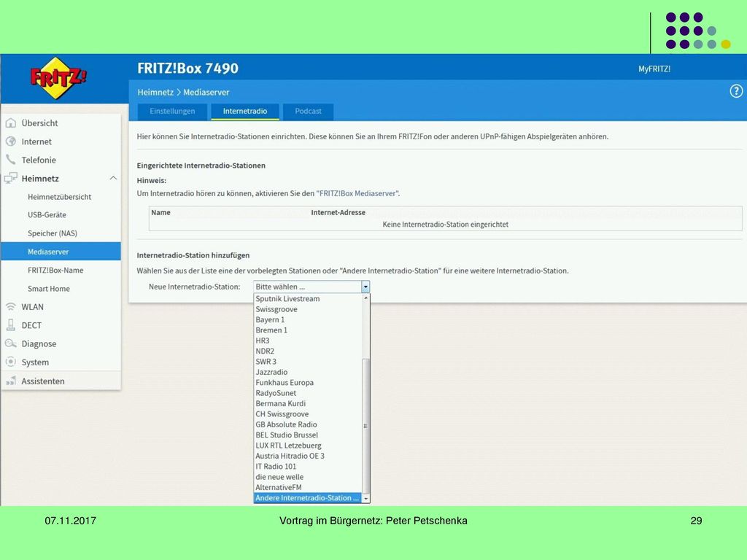Click the Internet globe icon

(10, 141)
